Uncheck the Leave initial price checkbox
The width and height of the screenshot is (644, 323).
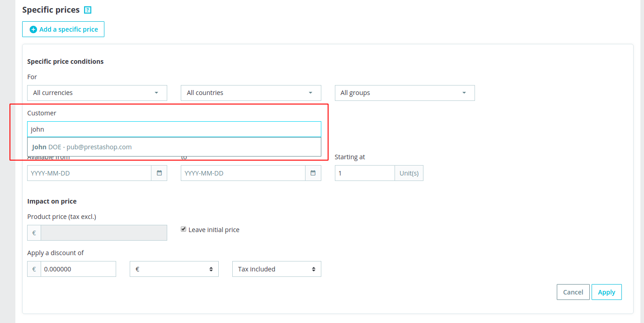click(183, 229)
